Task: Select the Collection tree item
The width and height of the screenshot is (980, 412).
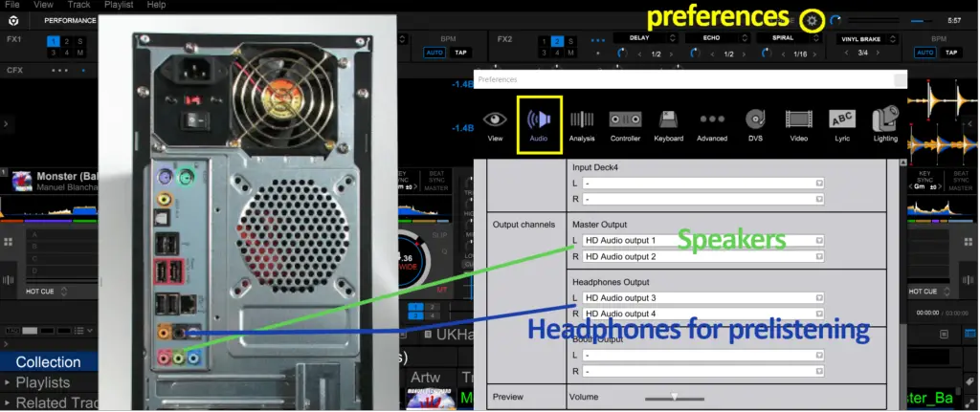Action: [x=49, y=362]
